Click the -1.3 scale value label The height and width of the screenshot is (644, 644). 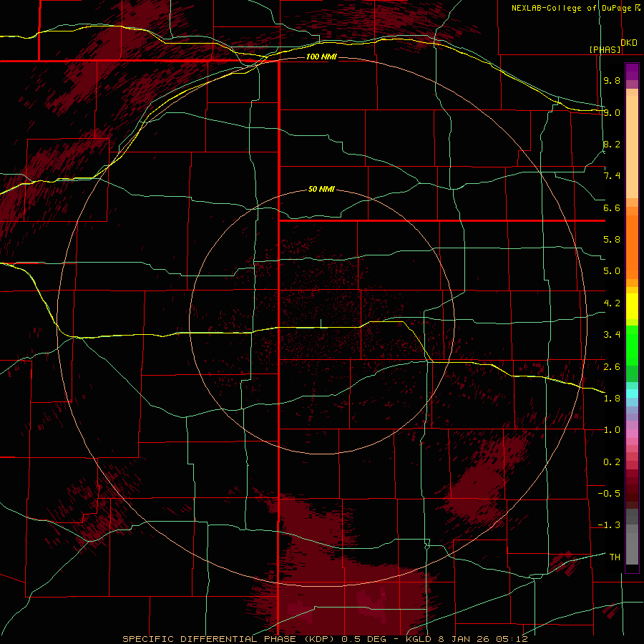(x=609, y=525)
